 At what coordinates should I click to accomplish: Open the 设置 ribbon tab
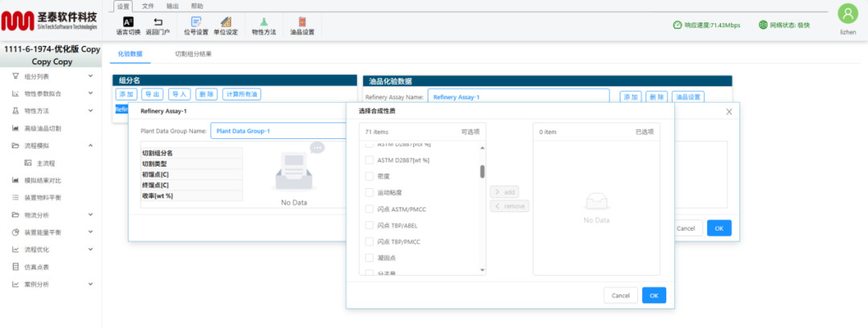[x=123, y=6]
